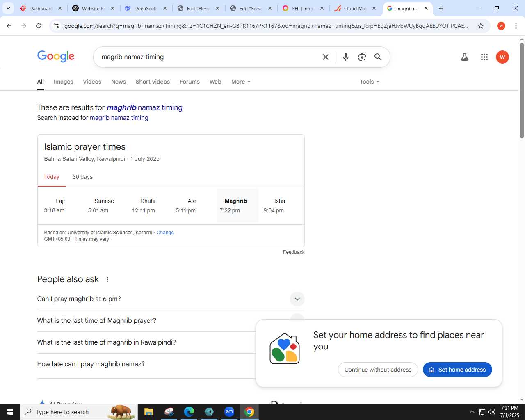The image size is (525, 420).
Task: Open the new tab plus button
Action: point(441,8)
